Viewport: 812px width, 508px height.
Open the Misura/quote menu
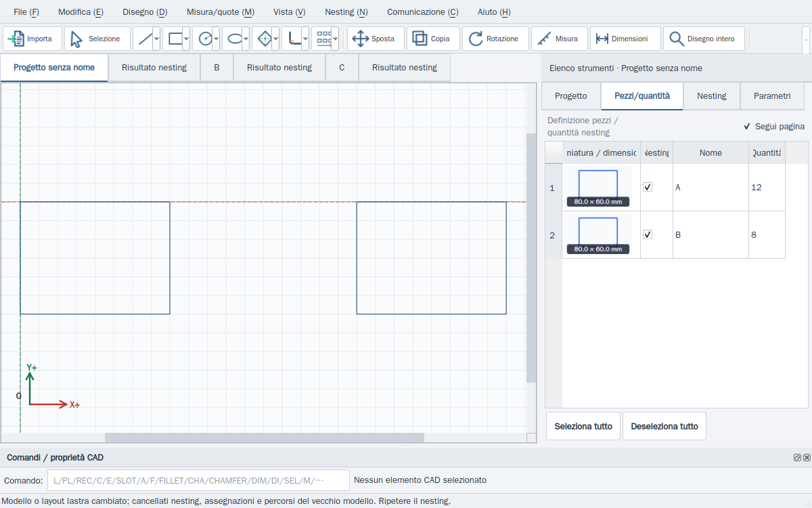tap(221, 12)
